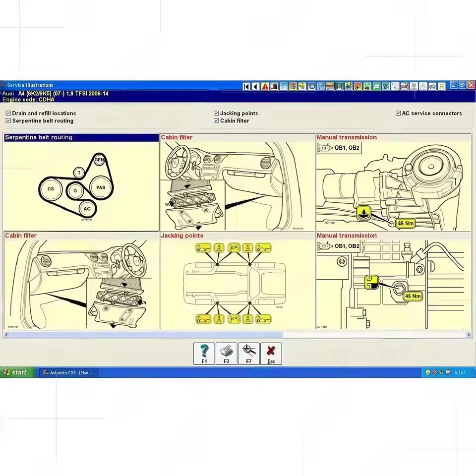Click the oil drain icon in upper Manual transmission
This screenshot has height=476, width=476.
pos(363,213)
